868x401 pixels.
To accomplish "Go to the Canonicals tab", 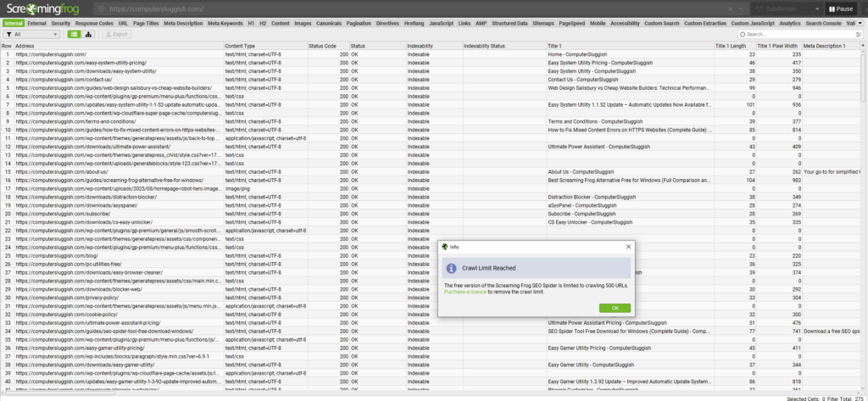I will pyautogui.click(x=329, y=23).
